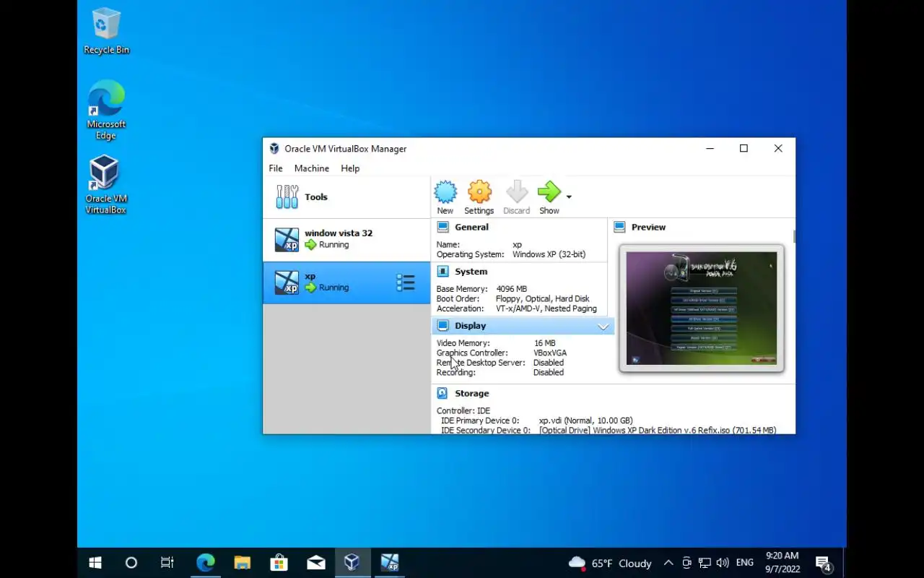The width and height of the screenshot is (924, 578).
Task: Click the System section title
Action: [x=471, y=272]
